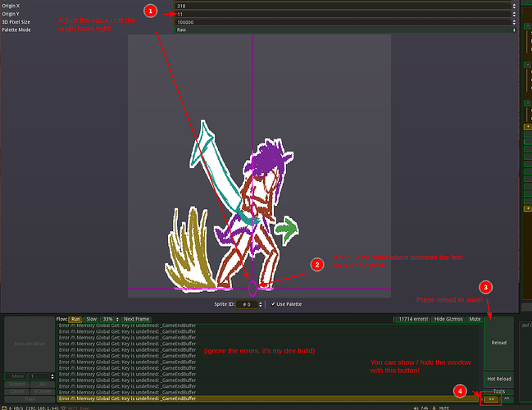
Task: Click the Hot Reload button
Action: click(498, 379)
